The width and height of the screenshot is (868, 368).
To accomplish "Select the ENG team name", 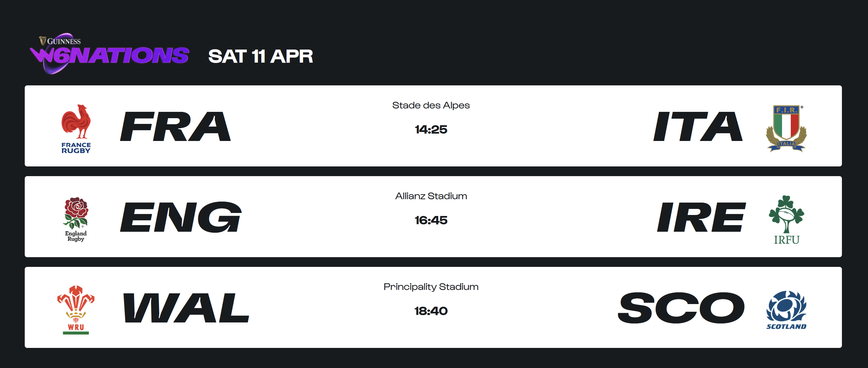I will tap(181, 217).
